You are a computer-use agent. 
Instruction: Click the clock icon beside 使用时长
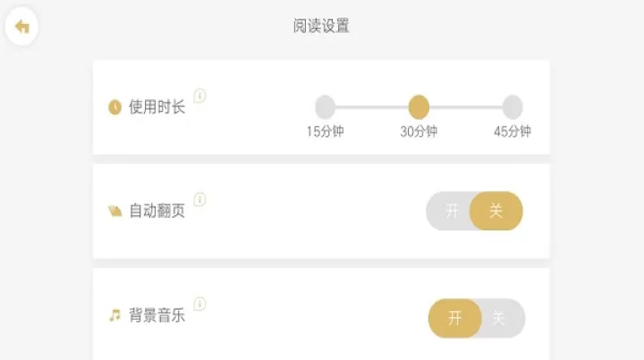click(114, 107)
